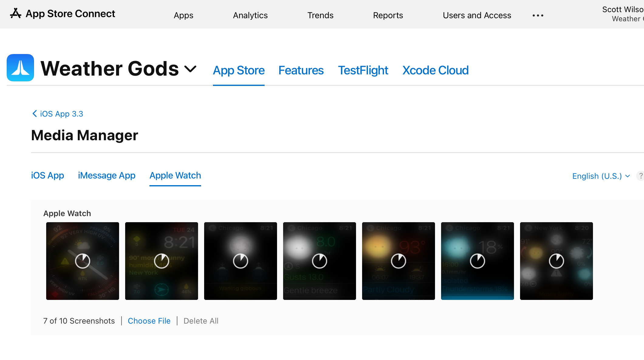Image resolution: width=644 pixels, height=360 pixels.
Task: Click the help question mark icon
Action: [x=640, y=176]
